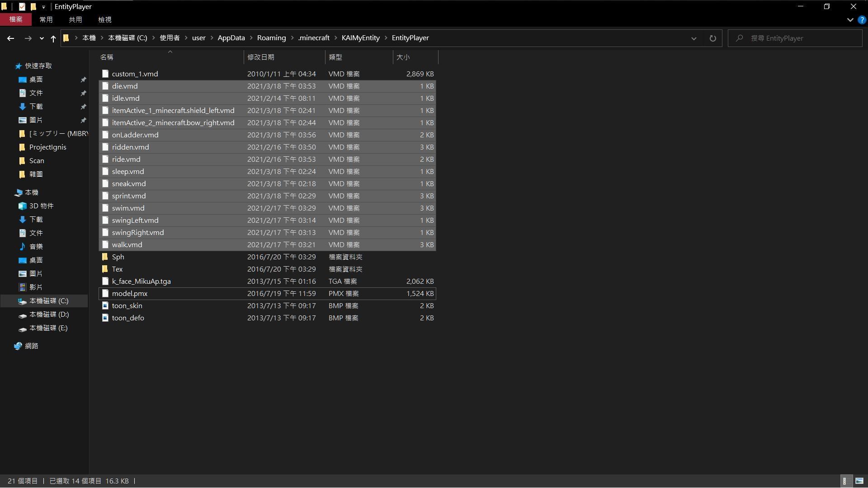This screenshot has height=488, width=868.
Task: Go back to the previous folder
Action: 10,38
